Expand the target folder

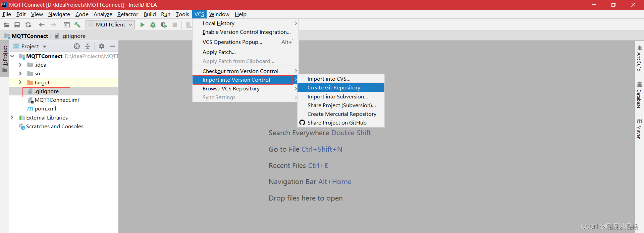(x=20, y=82)
